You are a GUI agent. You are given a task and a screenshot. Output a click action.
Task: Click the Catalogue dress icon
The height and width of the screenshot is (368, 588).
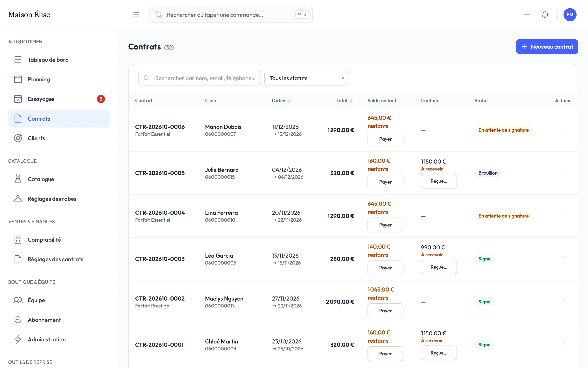click(x=18, y=179)
